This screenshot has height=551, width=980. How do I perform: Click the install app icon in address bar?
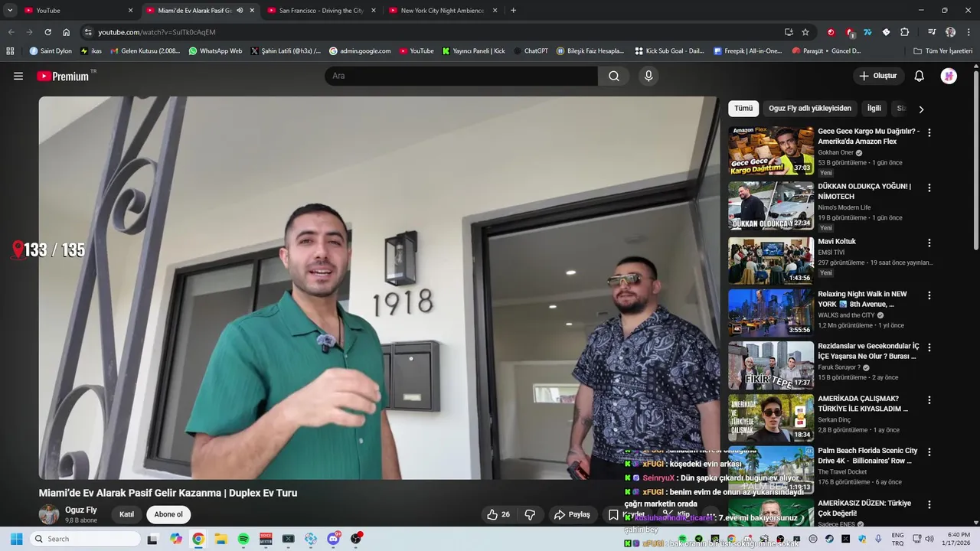pyautogui.click(x=789, y=32)
